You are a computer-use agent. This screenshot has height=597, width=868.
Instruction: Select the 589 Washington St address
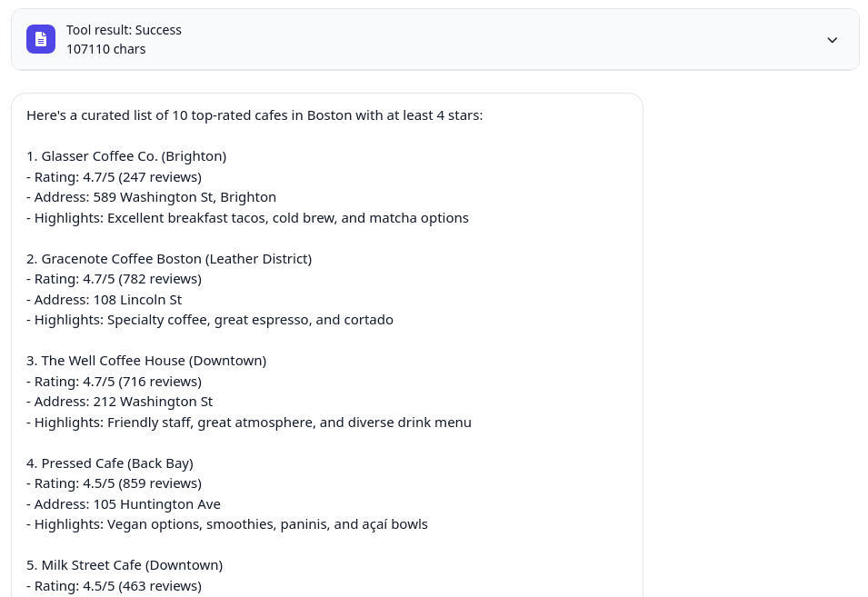151,196
